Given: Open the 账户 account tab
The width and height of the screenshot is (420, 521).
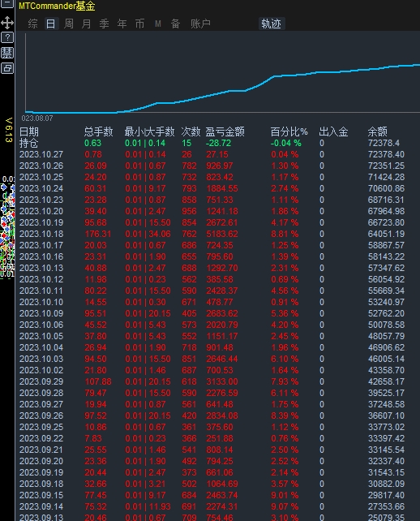Looking at the screenshot, I should [200, 24].
